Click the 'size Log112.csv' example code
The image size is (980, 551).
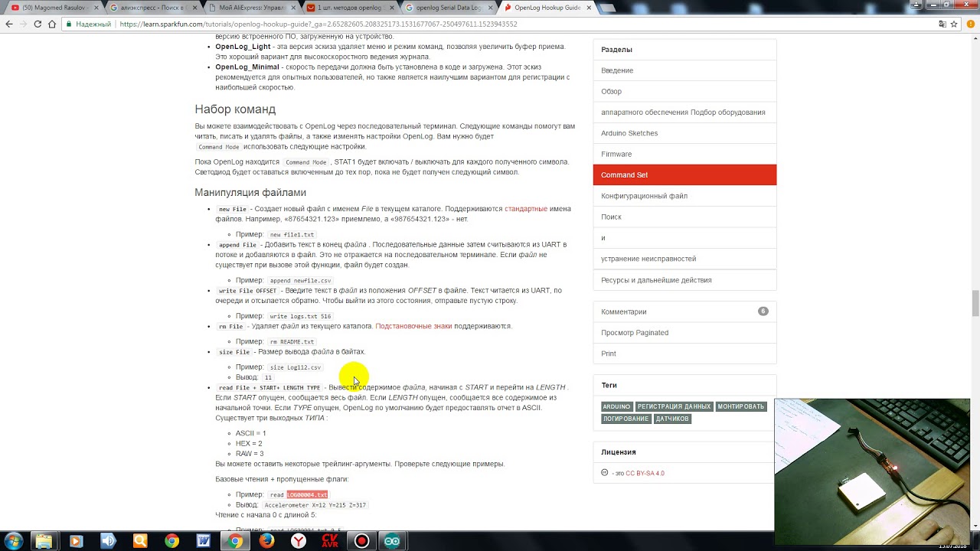(x=296, y=367)
